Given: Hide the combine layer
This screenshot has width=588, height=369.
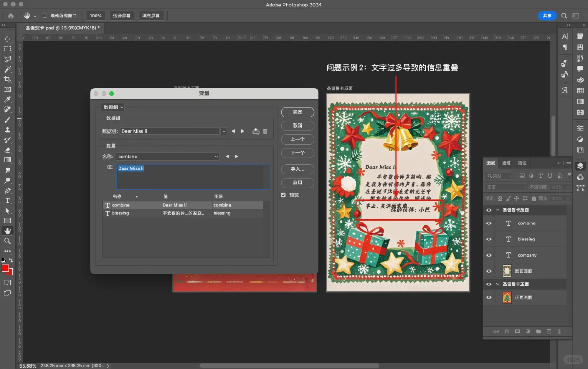Looking at the screenshot, I should pos(489,224).
